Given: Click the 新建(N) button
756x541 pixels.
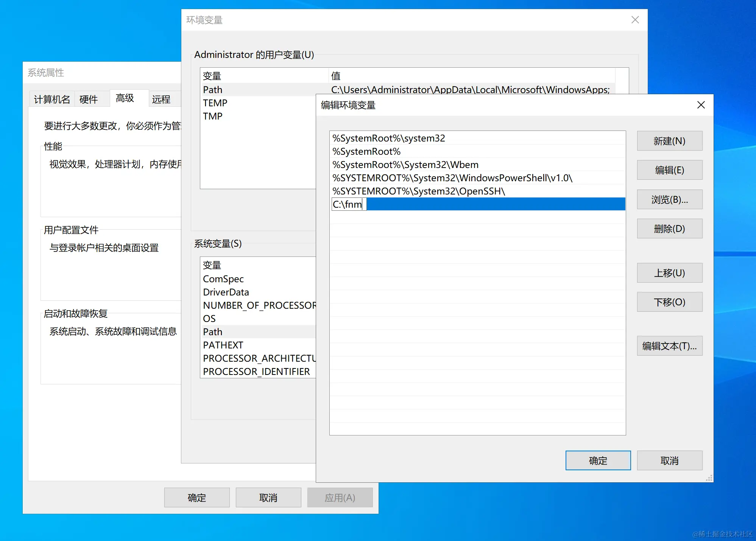Looking at the screenshot, I should pos(669,141).
